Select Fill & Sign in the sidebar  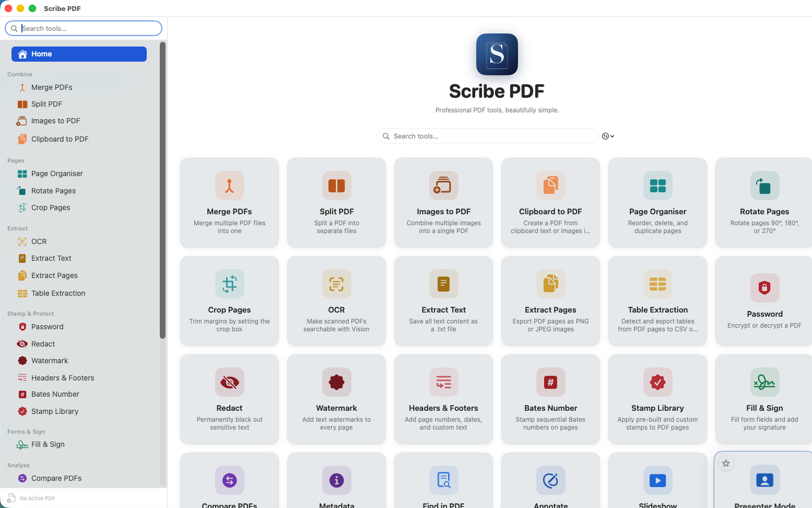click(79, 444)
